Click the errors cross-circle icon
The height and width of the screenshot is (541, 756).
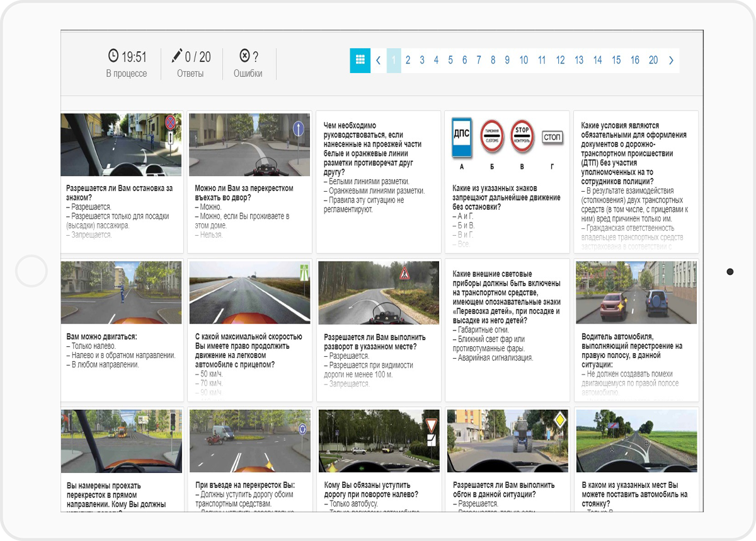coord(244,56)
